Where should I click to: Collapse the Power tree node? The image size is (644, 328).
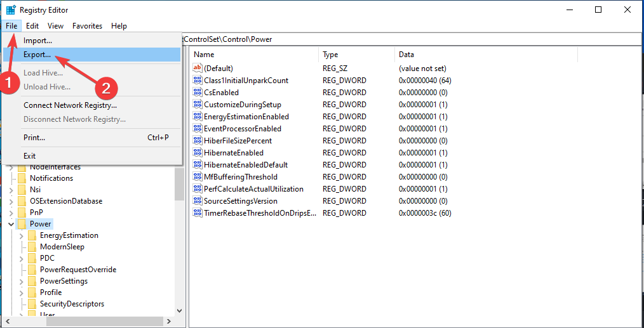[11, 224]
